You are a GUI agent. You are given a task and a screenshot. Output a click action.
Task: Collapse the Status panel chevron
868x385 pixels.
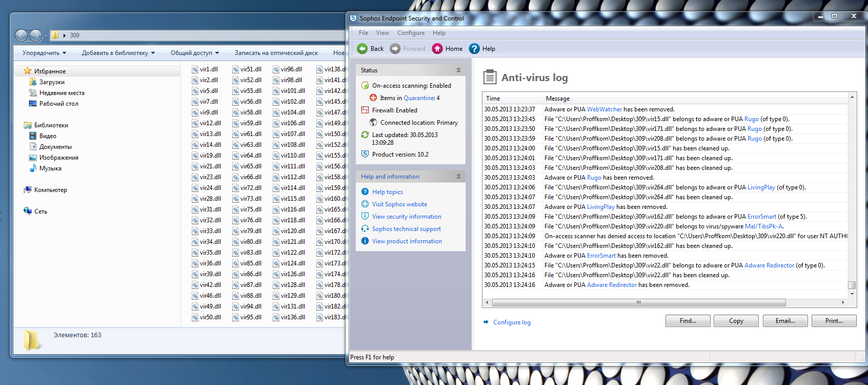point(458,70)
